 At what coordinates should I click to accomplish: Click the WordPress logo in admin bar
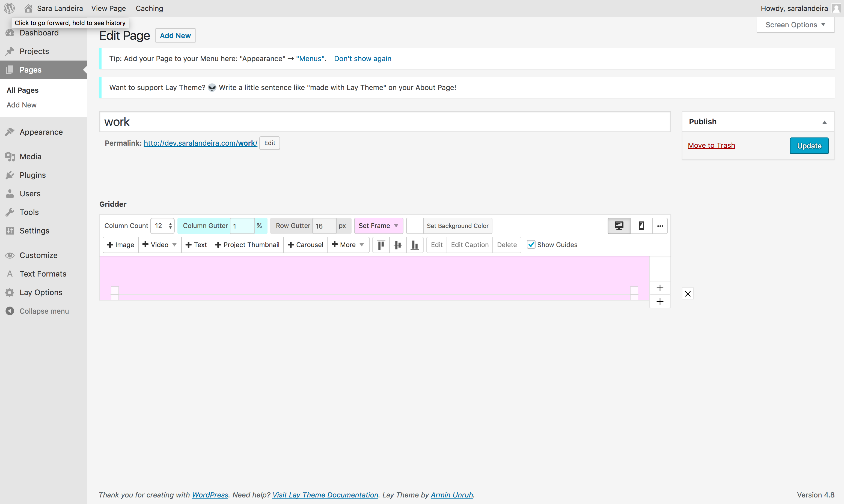click(x=9, y=8)
